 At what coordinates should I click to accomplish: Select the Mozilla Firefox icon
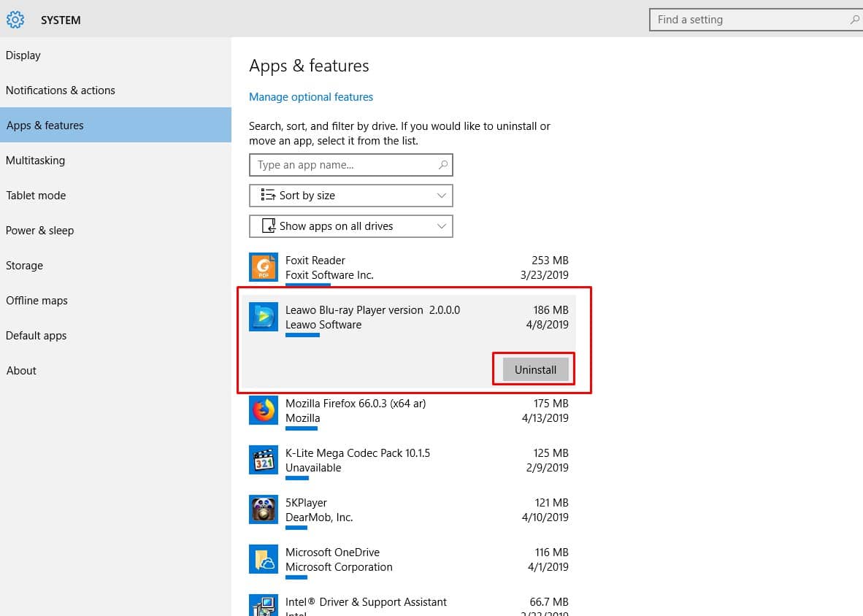click(263, 410)
